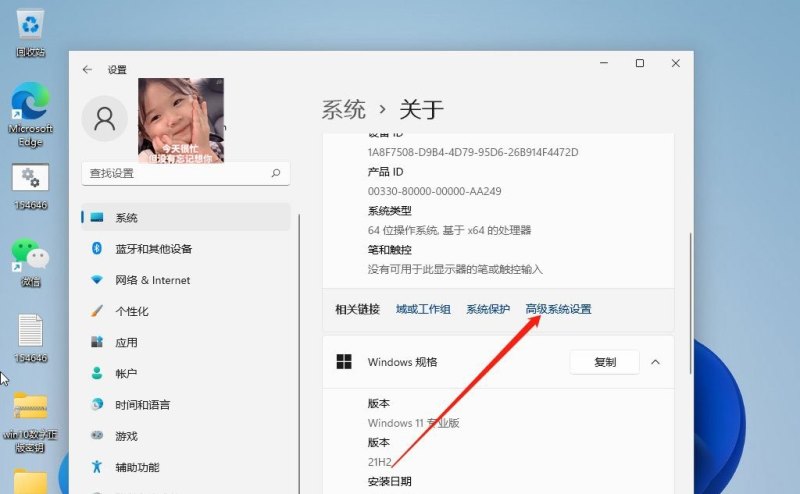800x494 pixels.
Task: Select product ID 00330-80000-00000-AA249
Action: (434, 191)
